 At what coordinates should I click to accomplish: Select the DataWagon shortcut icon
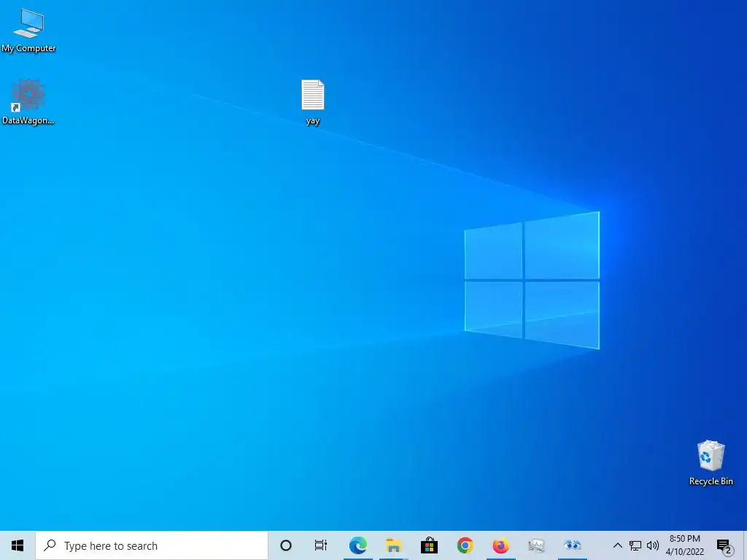coord(28,102)
